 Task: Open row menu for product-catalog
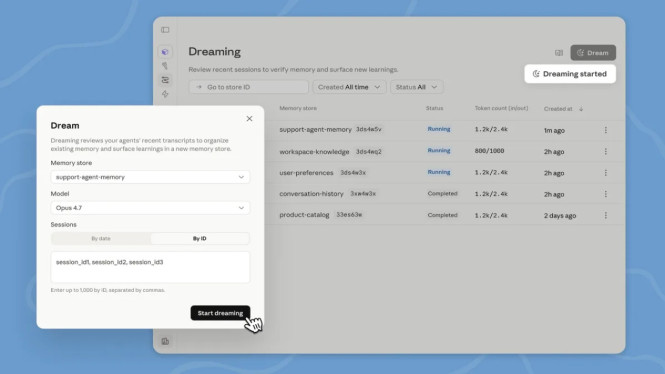[606, 215]
